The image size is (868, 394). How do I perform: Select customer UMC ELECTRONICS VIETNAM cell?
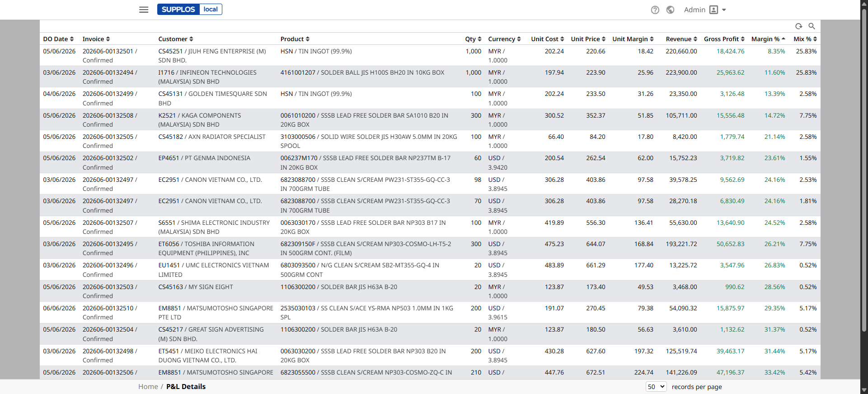216,270
